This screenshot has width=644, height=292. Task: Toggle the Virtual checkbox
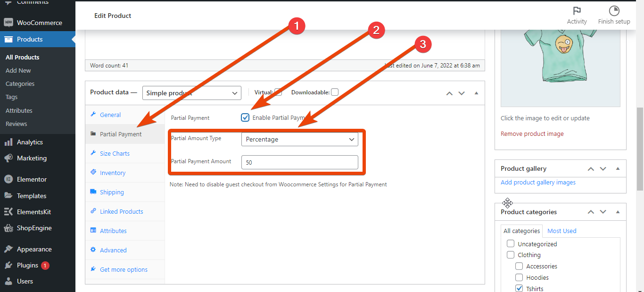[x=278, y=92]
